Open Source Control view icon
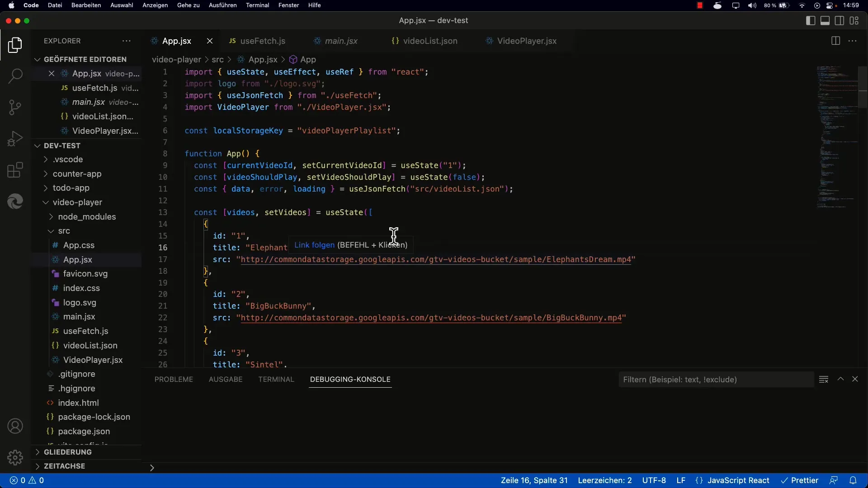 [15, 108]
